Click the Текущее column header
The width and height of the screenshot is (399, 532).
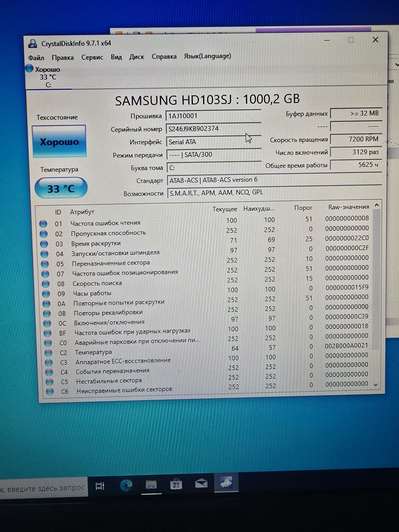click(225, 209)
